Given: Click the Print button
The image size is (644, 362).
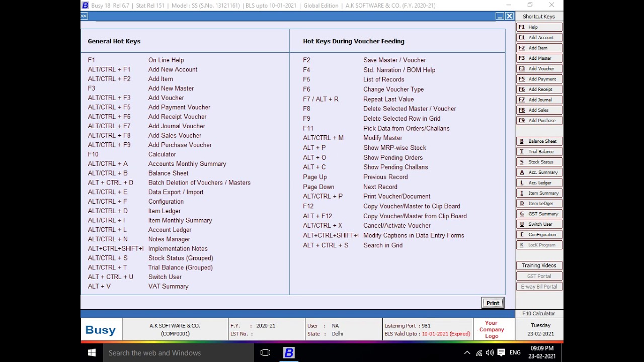Looking at the screenshot, I should pos(493,303).
